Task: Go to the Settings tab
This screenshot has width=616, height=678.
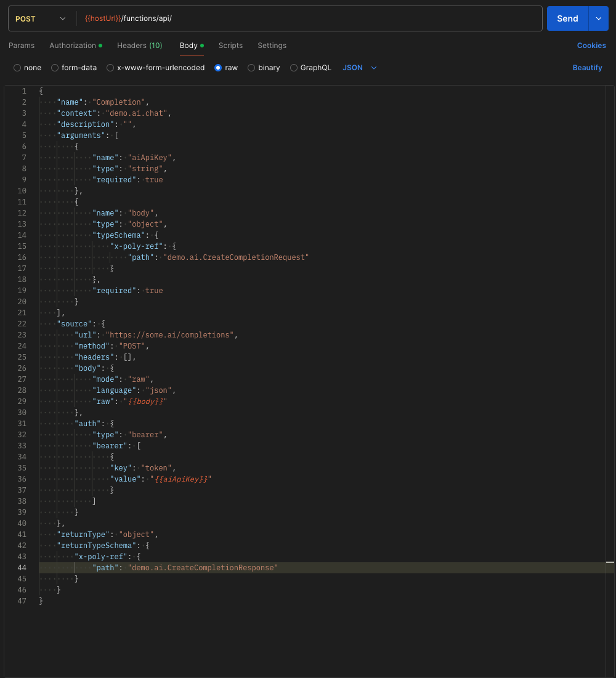Action: 272,46
